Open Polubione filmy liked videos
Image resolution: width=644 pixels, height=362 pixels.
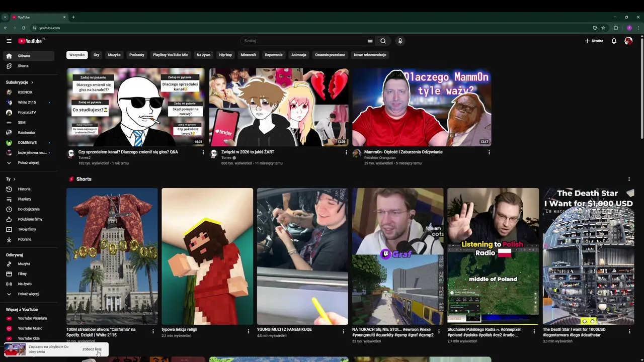(x=28, y=219)
